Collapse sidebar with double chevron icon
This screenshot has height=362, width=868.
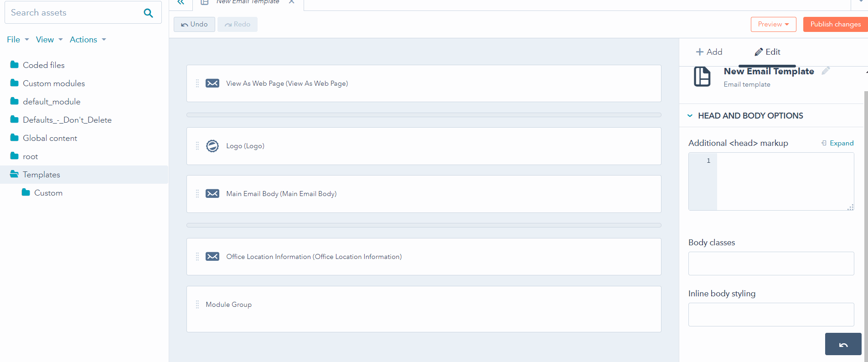[x=181, y=2]
